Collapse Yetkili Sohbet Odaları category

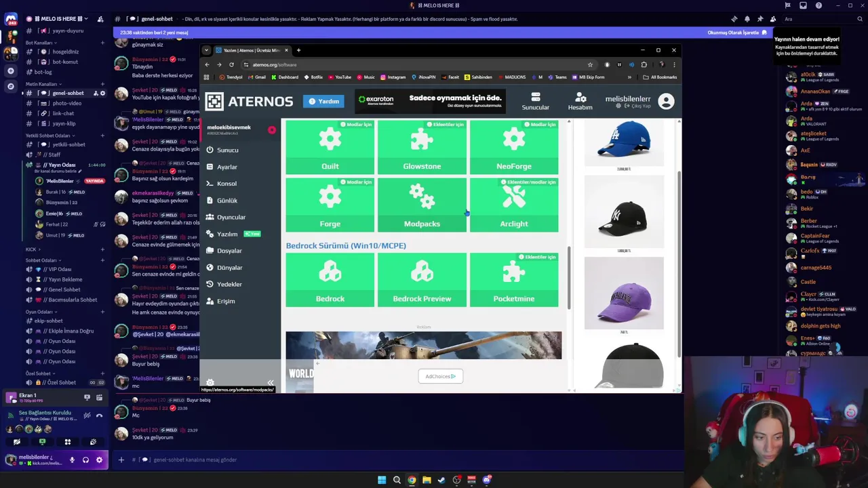[50, 136]
